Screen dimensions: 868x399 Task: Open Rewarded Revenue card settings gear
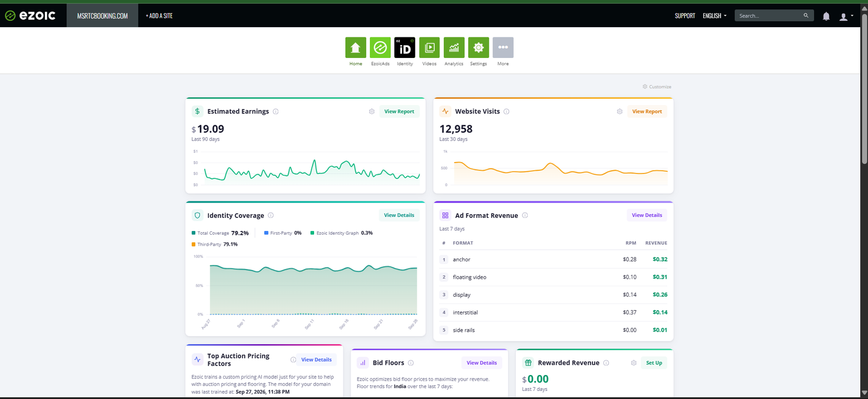[x=634, y=363]
